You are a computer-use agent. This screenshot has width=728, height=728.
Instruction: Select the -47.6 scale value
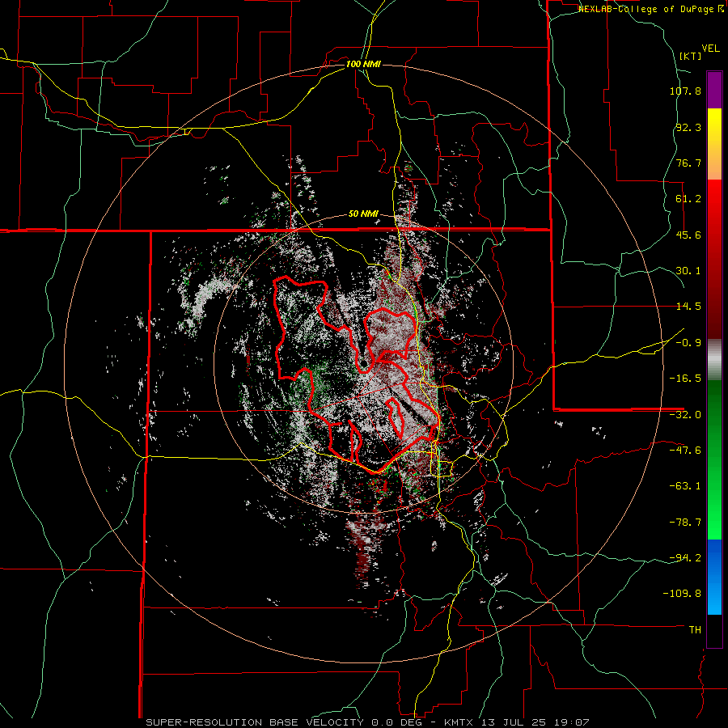685,451
